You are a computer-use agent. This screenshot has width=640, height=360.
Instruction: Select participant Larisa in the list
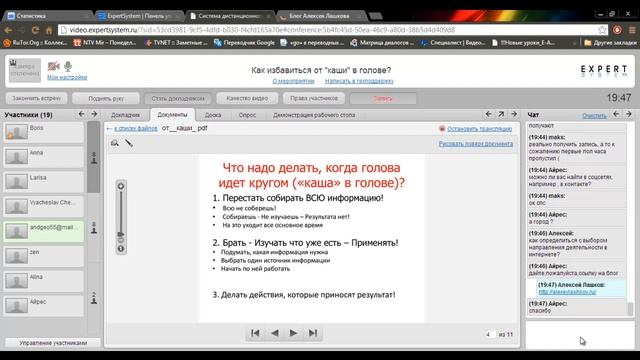pyautogui.click(x=43, y=182)
